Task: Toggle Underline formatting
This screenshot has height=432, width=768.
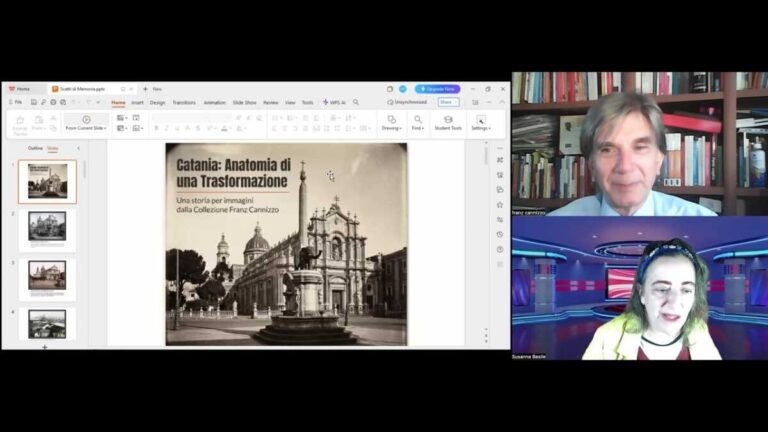Action: coord(177,128)
